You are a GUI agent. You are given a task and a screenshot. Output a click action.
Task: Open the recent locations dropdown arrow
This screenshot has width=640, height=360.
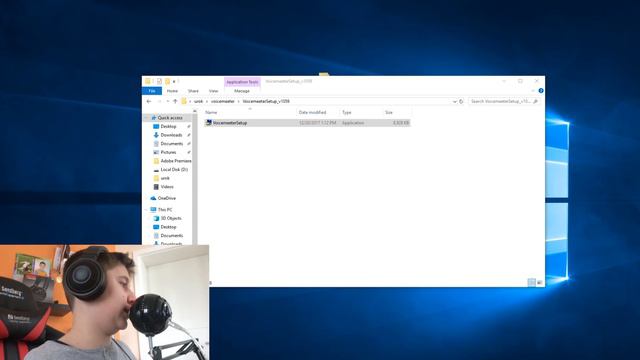[167, 101]
